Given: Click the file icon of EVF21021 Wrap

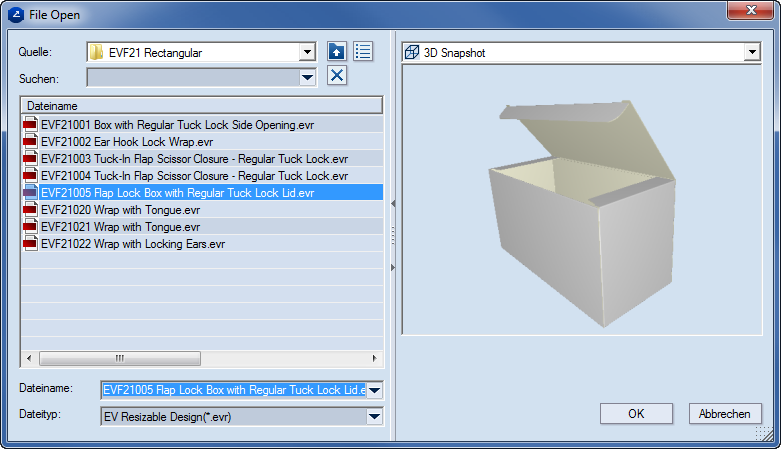Looking at the screenshot, I should [x=30, y=226].
